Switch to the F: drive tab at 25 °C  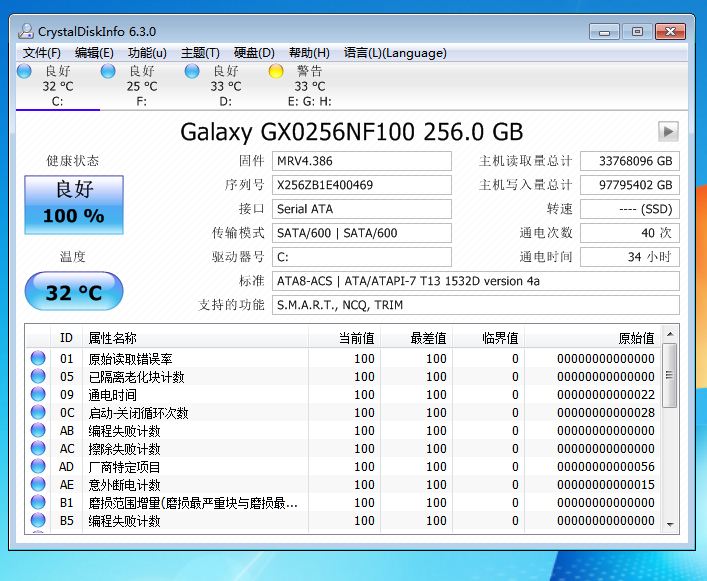[x=142, y=86]
